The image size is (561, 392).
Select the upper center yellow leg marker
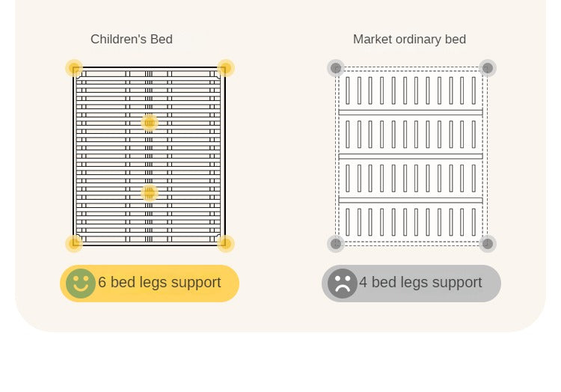tap(150, 123)
